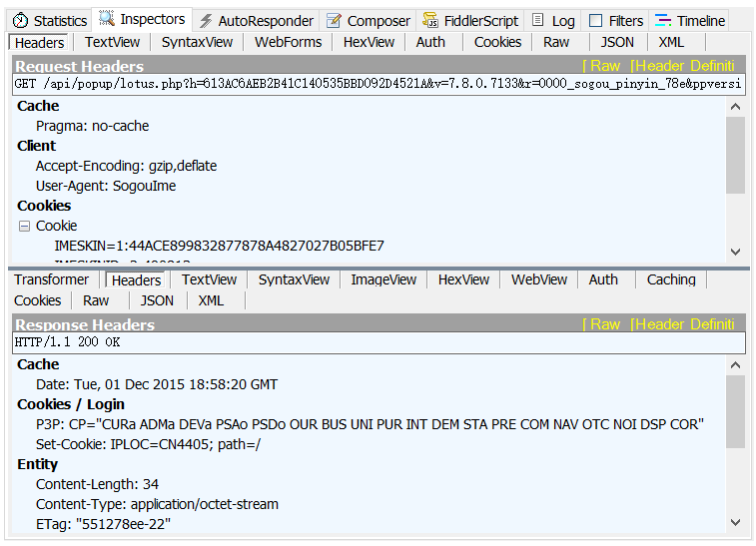The width and height of the screenshot is (756, 546).
Task: Collapse the Cookie tree node
Action: click(x=24, y=227)
